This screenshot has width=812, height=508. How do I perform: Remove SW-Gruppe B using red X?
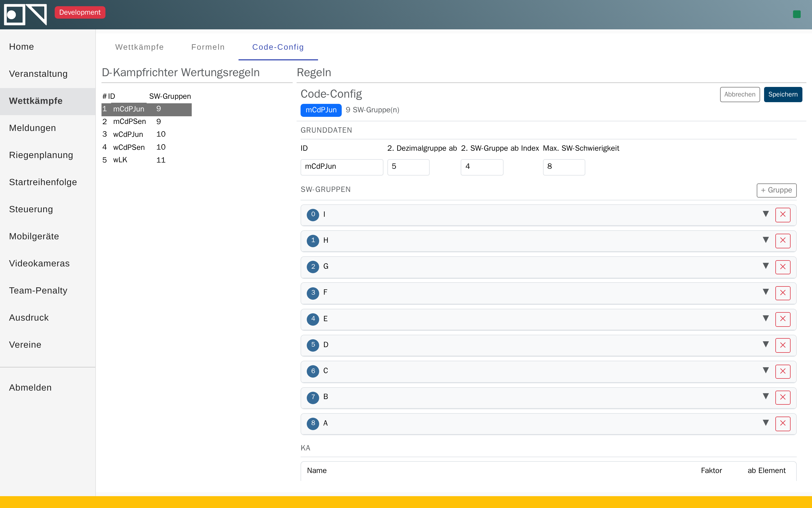(782, 397)
